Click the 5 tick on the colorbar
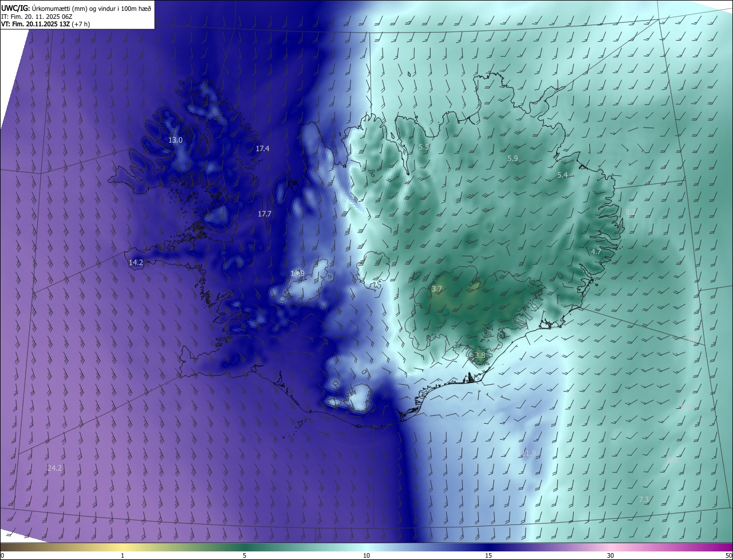The height and width of the screenshot is (560, 733). [x=245, y=555]
